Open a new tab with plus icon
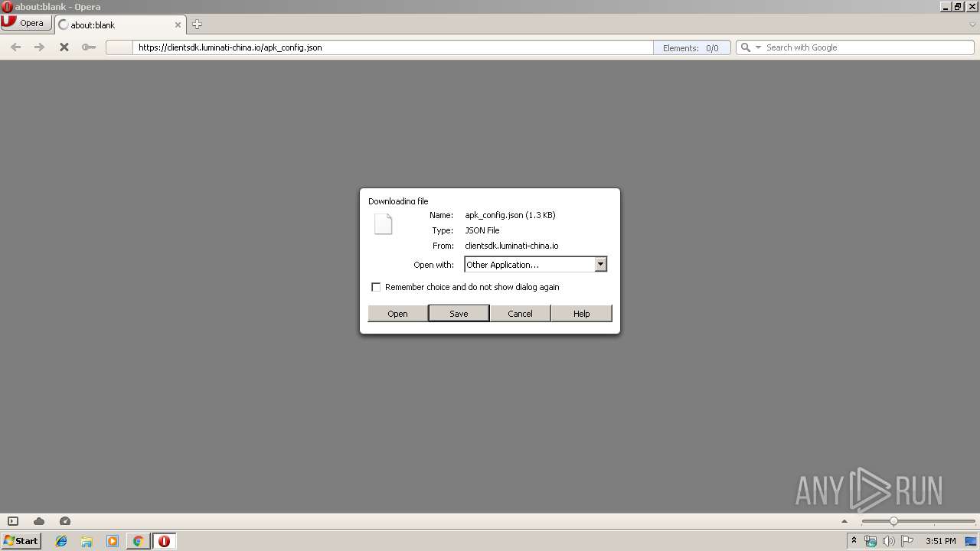The height and width of the screenshot is (551, 980). (197, 24)
